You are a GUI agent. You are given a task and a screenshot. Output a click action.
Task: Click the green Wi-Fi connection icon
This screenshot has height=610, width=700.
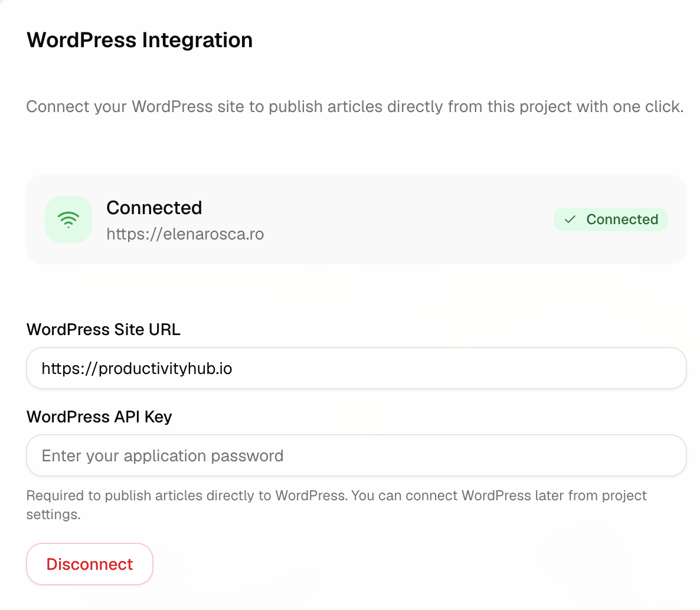68,219
